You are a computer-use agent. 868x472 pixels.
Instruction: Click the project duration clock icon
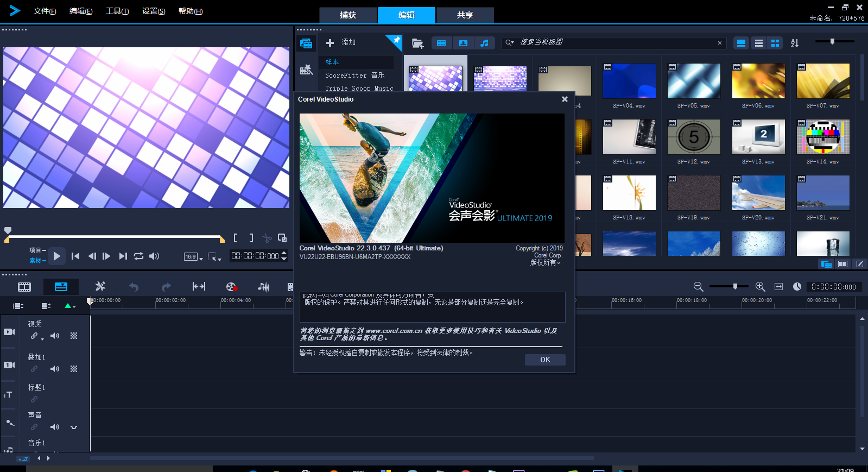797,286
